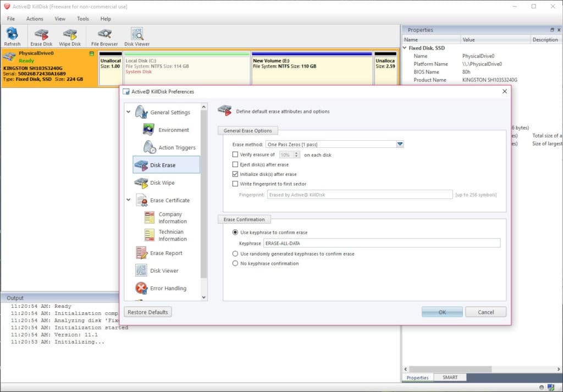Image resolution: width=563 pixels, height=392 pixels.
Task: Switch to the SMART tab
Action: click(450, 378)
